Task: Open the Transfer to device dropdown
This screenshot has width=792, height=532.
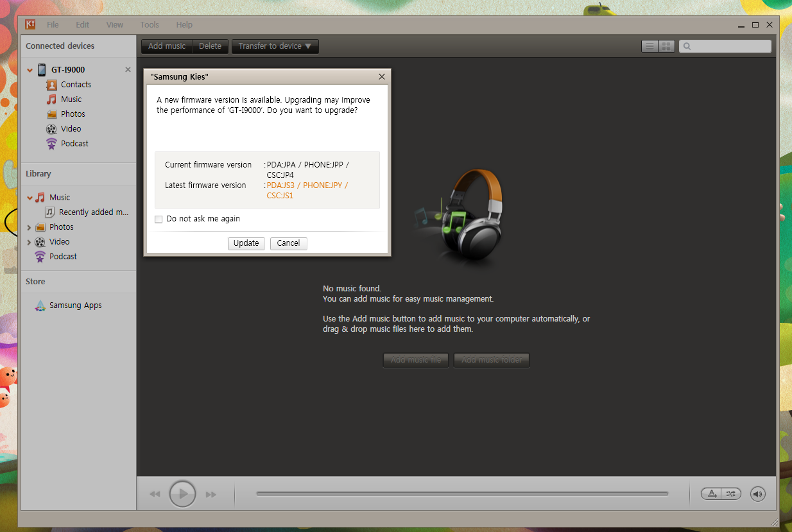Action: [x=275, y=46]
